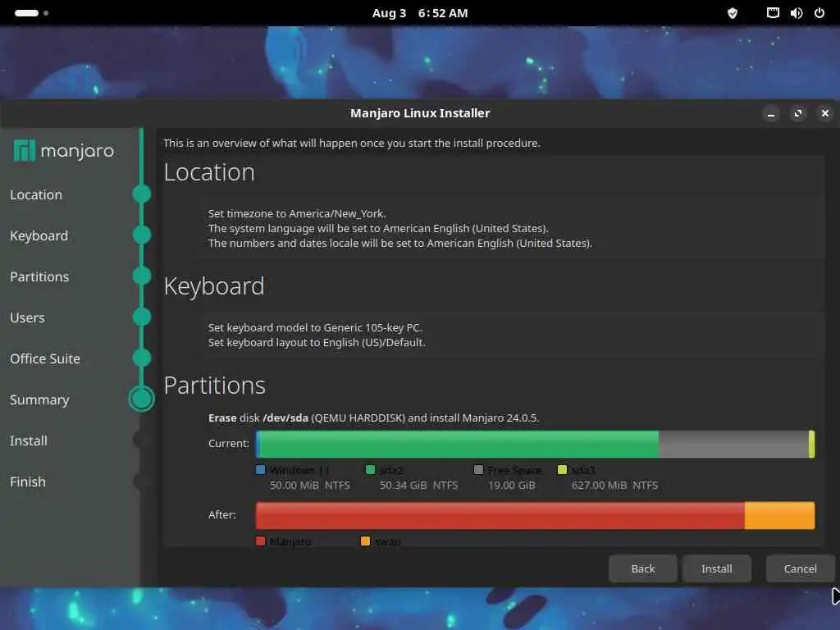
Task: Click the red Manjaro legend swatch
Action: [x=260, y=541]
